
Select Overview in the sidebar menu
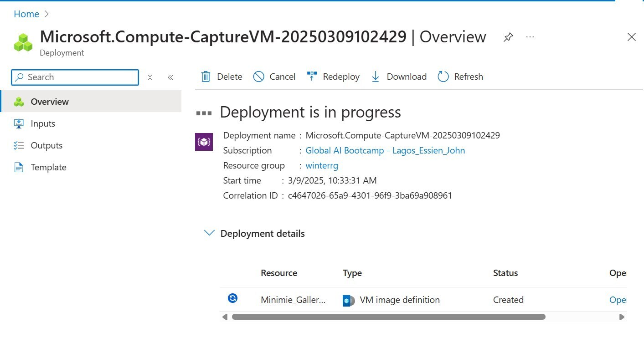click(x=91, y=102)
